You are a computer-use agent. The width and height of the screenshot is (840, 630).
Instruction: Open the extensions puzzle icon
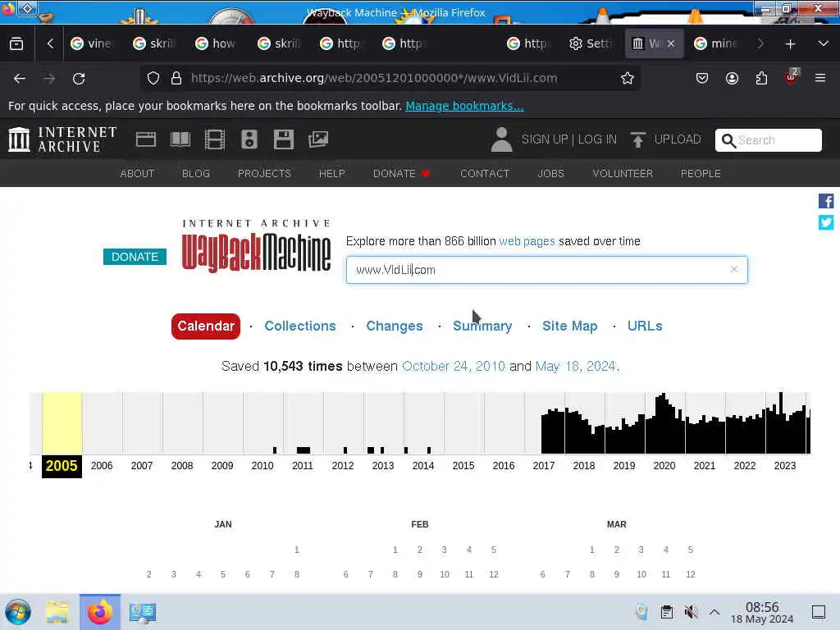coord(761,78)
